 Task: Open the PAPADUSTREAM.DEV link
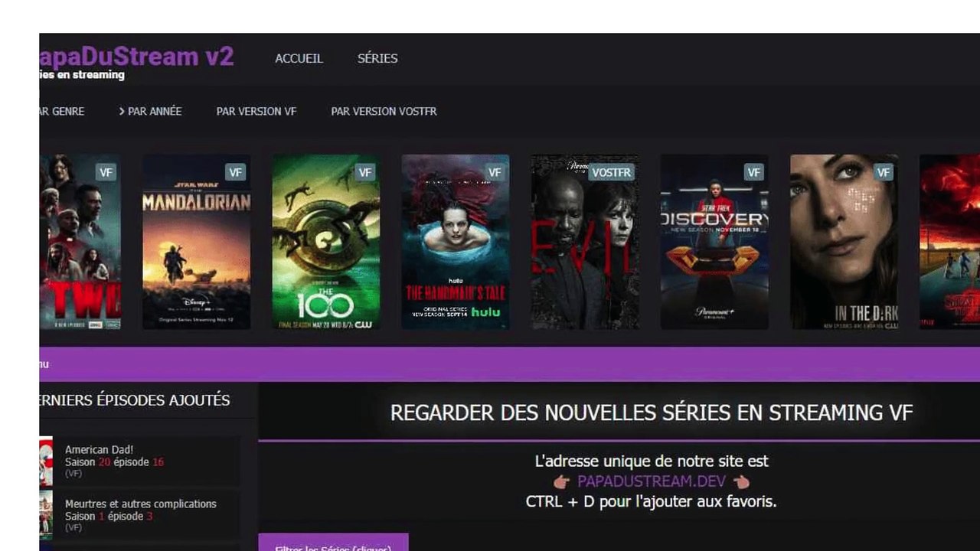click(651, 481)
